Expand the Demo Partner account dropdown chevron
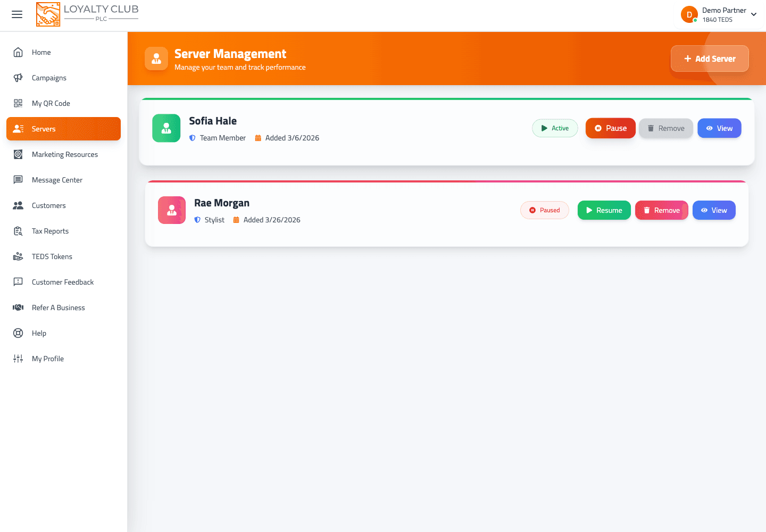The width and height of the screenshot is (766, 532). pos(754,14)
